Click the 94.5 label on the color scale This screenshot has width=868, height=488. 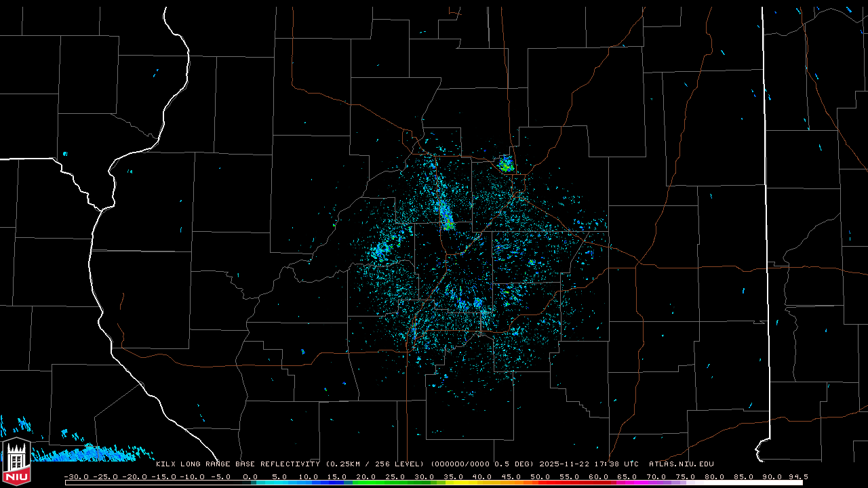click(x=797, y=476)
